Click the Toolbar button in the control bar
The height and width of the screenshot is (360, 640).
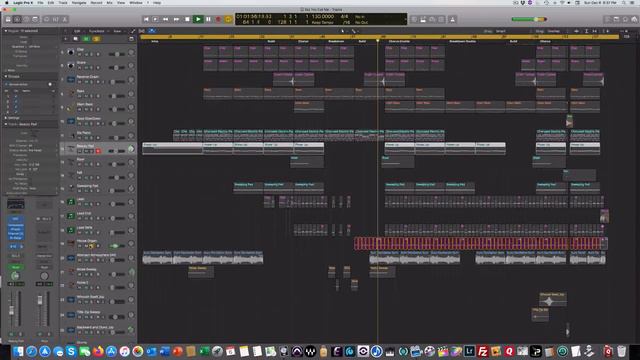coord(35,19)
